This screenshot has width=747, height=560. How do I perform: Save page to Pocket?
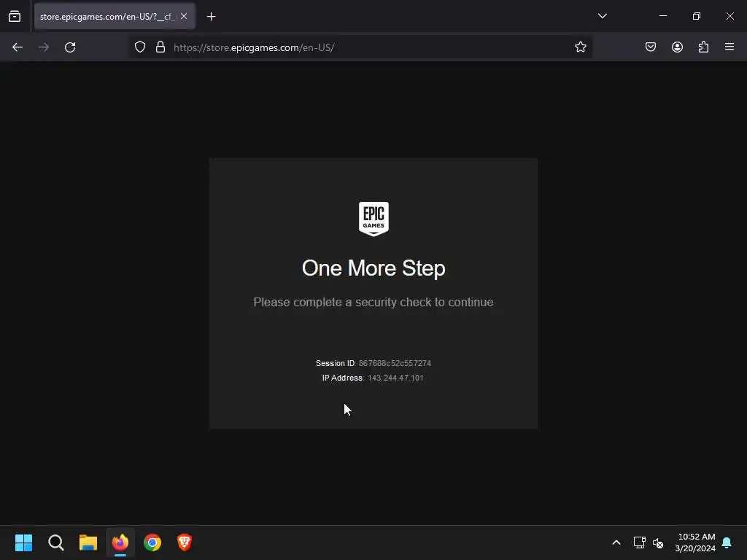pos(651,47)
